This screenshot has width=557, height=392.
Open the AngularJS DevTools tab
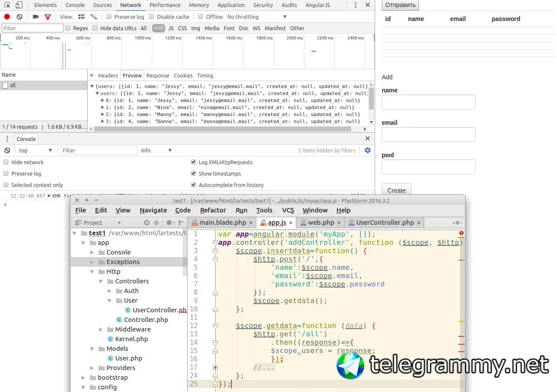[317, 5]
